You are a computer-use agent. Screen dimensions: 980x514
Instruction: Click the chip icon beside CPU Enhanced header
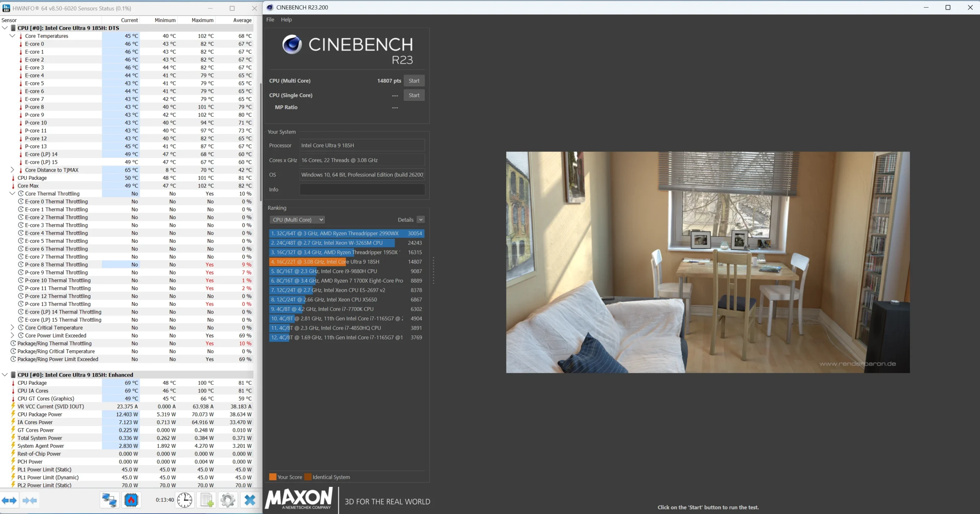coord(13,375)
